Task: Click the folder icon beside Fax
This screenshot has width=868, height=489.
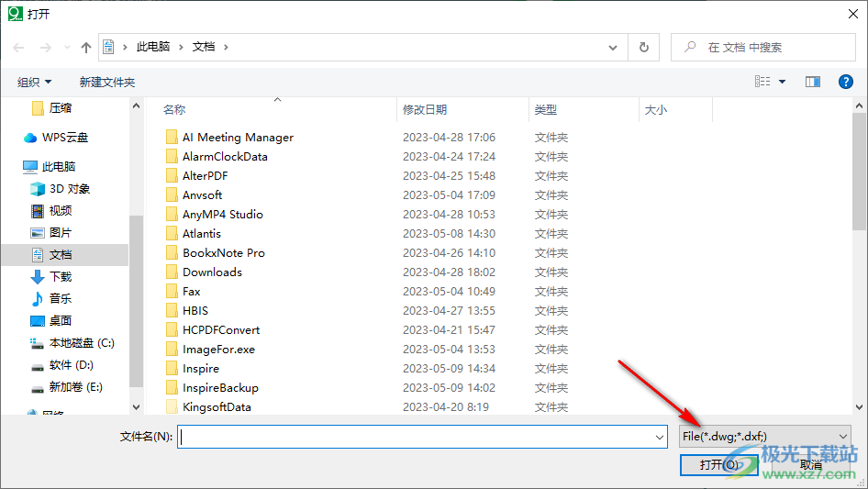Action: pyautogui.click(x=172, y=292)
